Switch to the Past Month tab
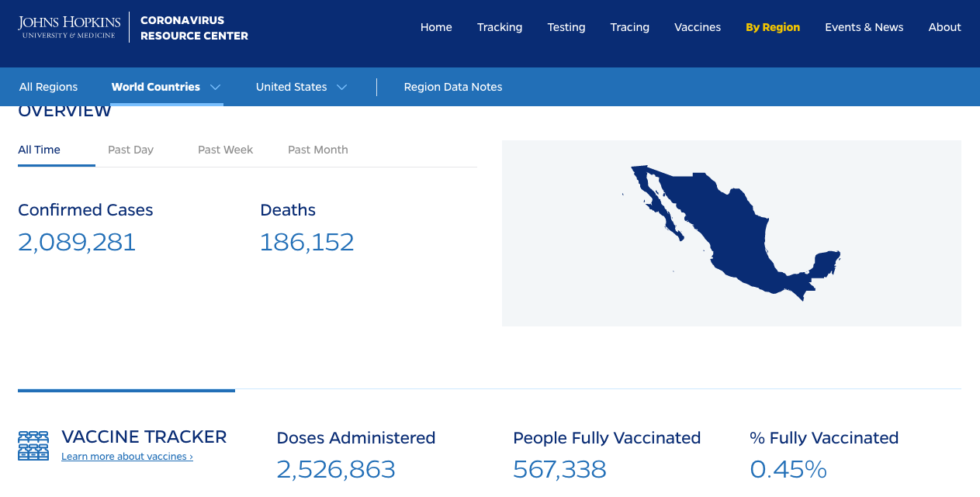 318,150
